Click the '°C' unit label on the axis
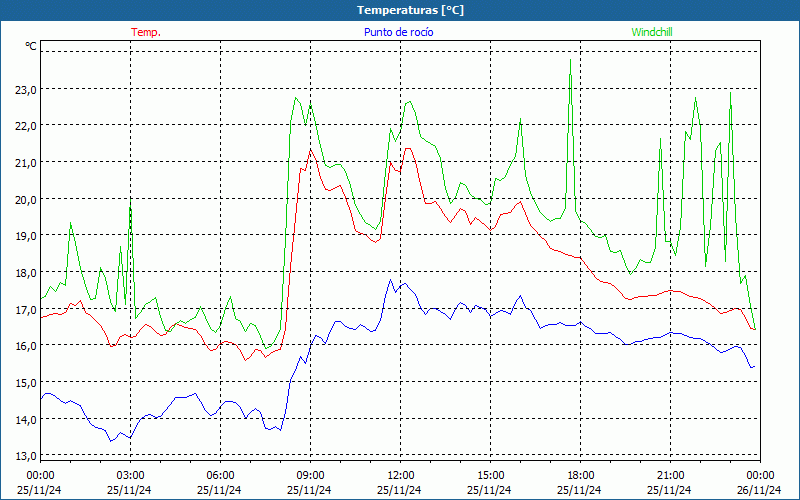The image size is (800, 500). 31,46
